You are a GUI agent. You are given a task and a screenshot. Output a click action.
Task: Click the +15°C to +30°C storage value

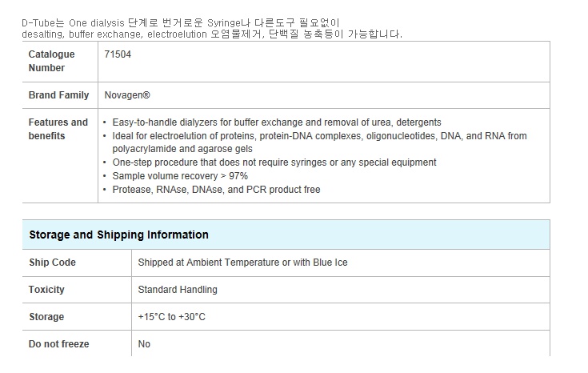tap(171, 317)
